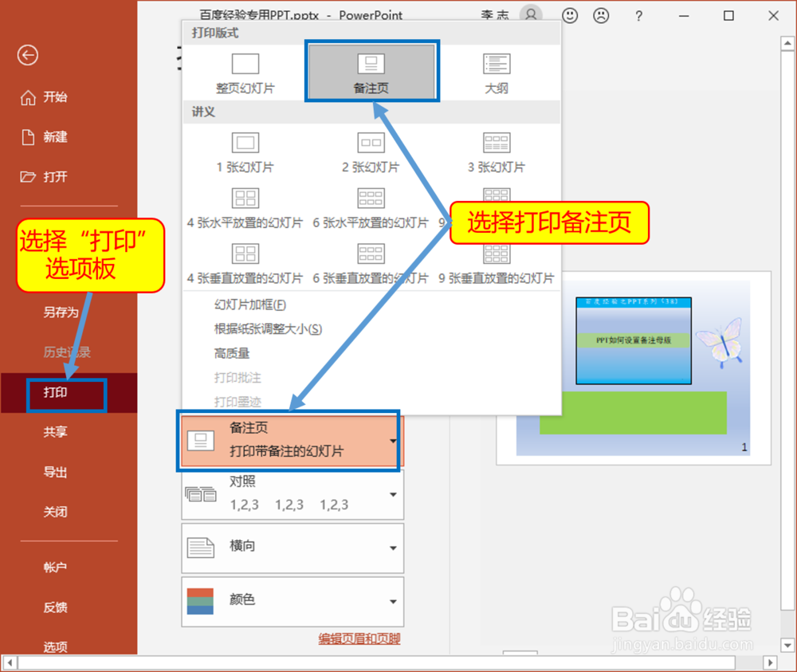Open 选项 at sidebar bottom
The height and width of the screenshot is (672, 797).
point(56,646)
